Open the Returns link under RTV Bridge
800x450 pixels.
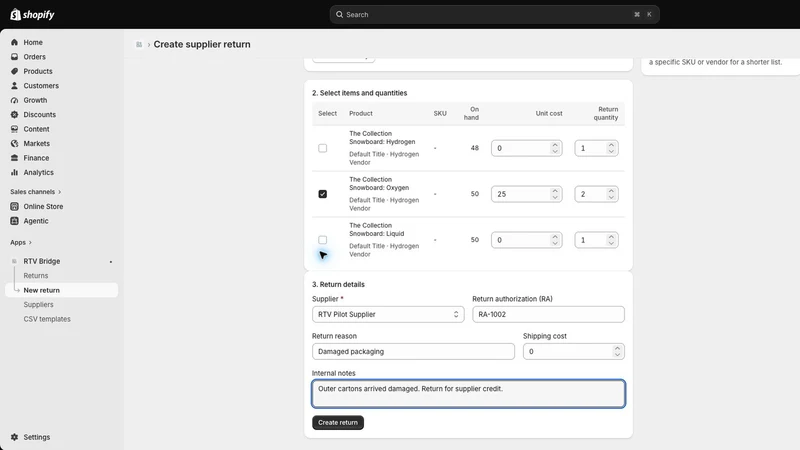point(36,276)
